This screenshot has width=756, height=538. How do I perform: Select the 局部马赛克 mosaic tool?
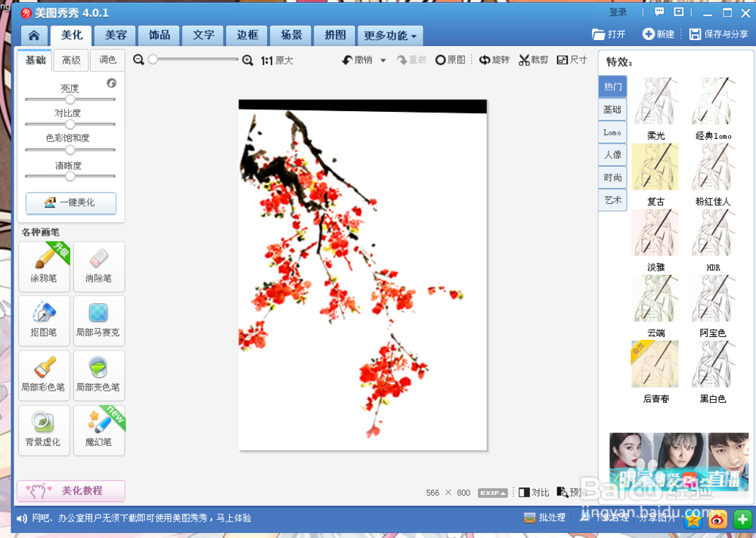(99, 321)
